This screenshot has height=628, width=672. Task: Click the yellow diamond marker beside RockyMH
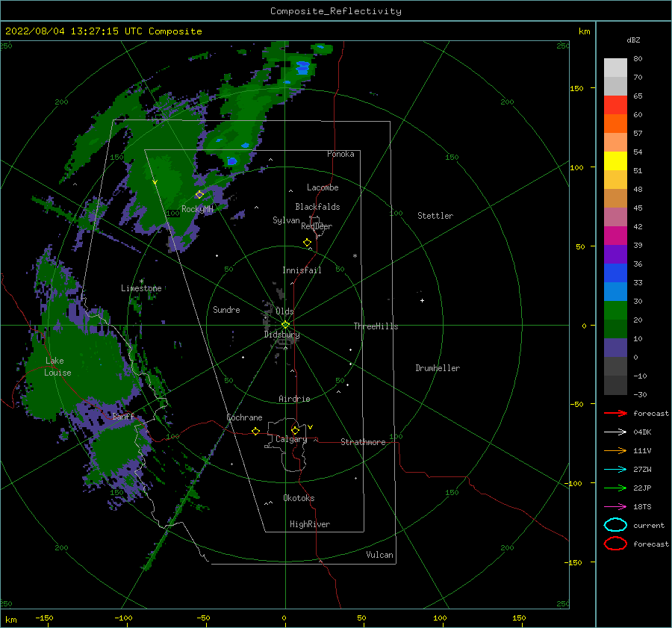pyautogui.click(x=199, y=195)
